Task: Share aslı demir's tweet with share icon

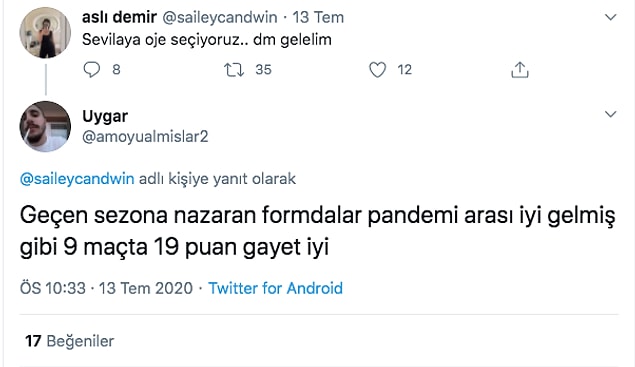Action: point(520,69)
